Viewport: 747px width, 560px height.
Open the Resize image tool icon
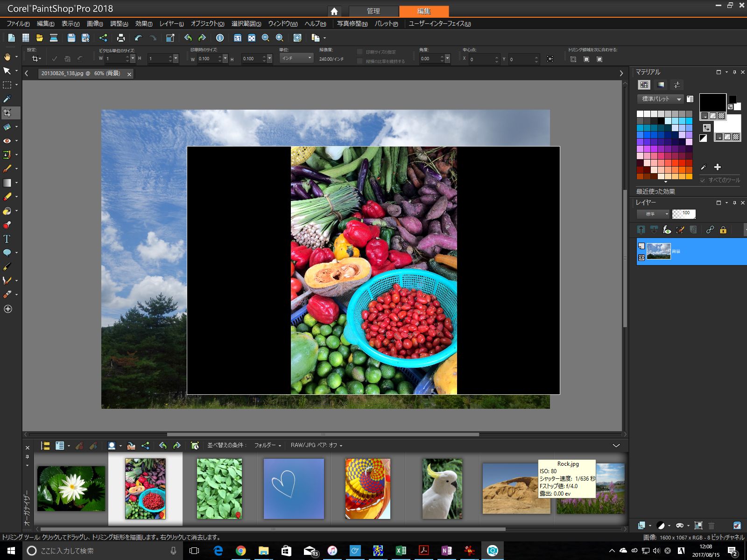click(170, 38)
